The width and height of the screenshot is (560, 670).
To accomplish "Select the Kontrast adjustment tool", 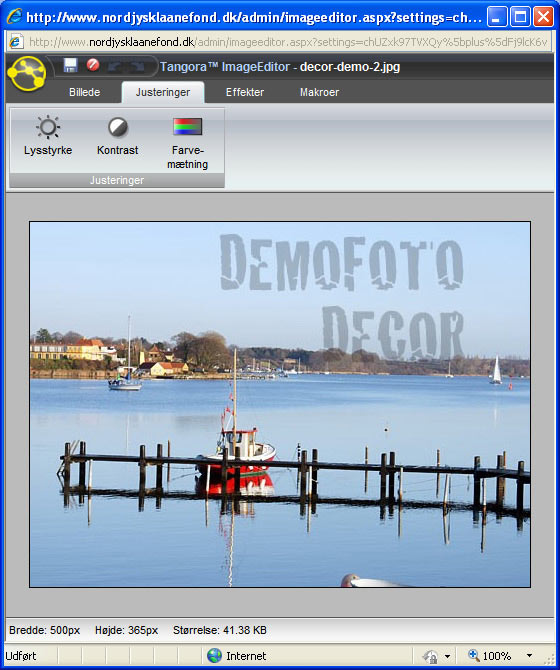I will (117, 136).
